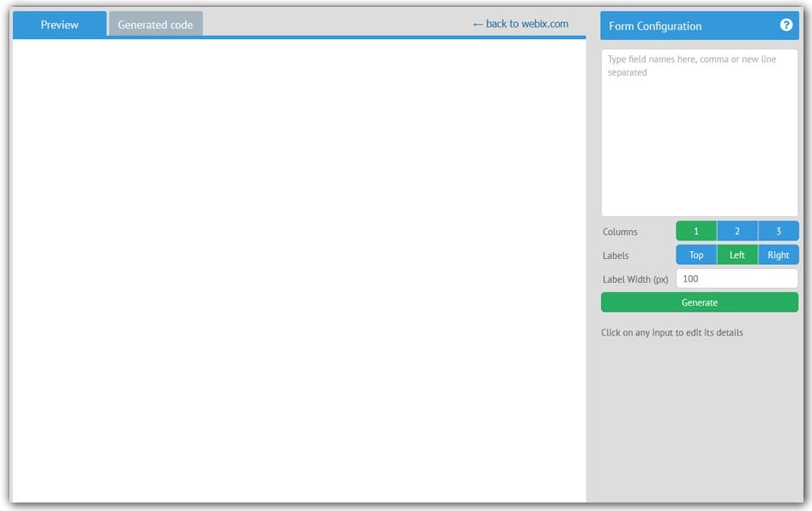
Task: Click the Form Configuration panel header
Action: (x=672, y=26)
